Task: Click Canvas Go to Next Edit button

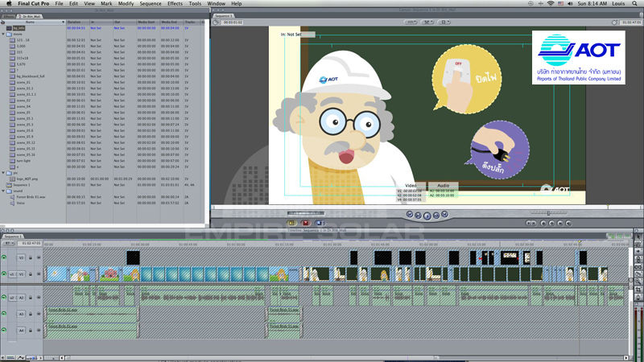Action: click(x=444, y=214)
